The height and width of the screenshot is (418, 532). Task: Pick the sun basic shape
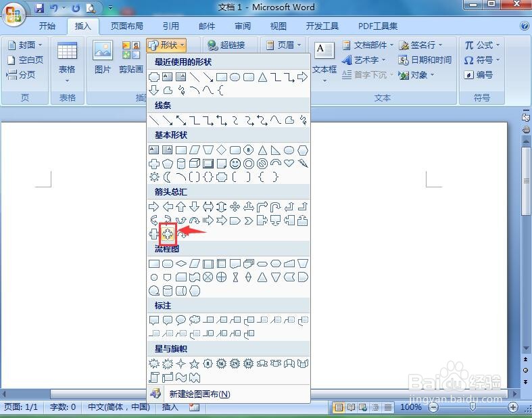[x=154, y=177]
